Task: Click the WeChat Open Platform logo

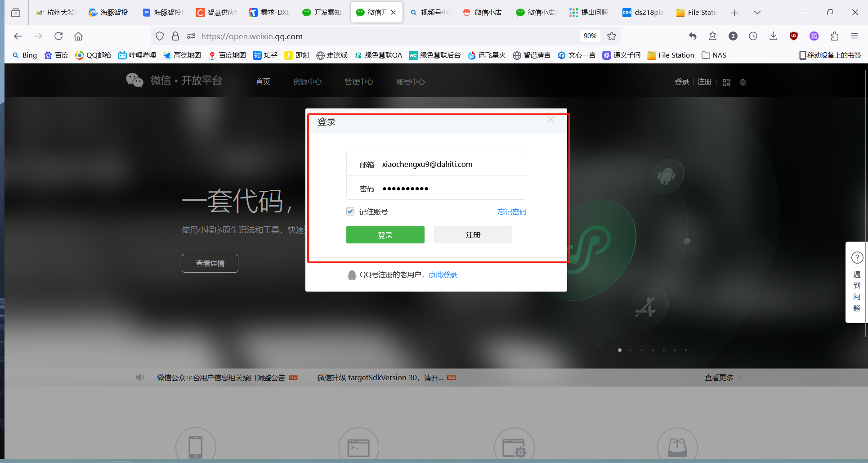Action: (174, 81)
